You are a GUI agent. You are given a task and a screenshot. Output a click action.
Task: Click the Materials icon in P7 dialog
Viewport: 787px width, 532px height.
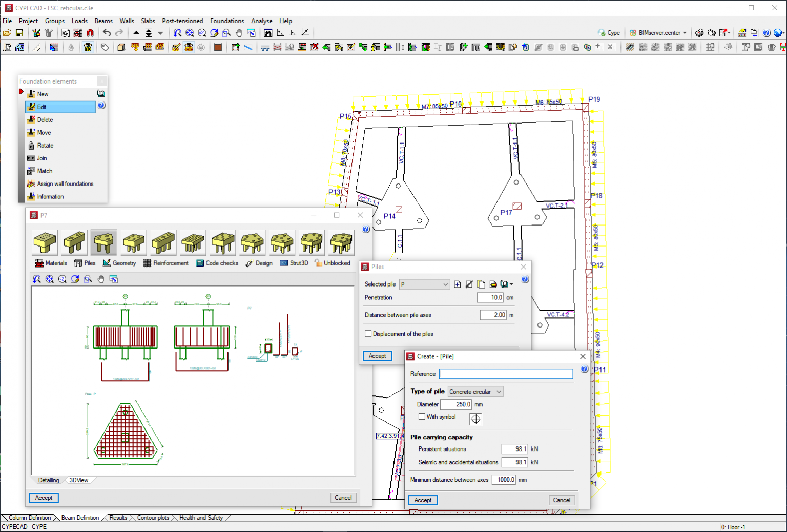[x=39, y=263]
